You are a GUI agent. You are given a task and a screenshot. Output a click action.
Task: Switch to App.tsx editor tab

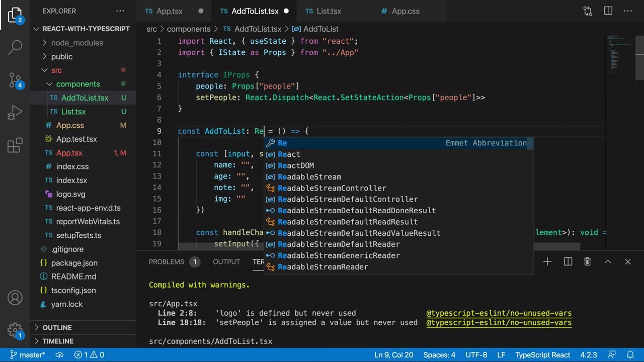[170, 11]
